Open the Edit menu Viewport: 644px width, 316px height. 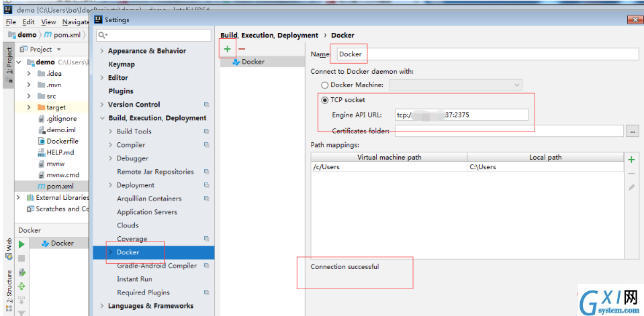28,22
